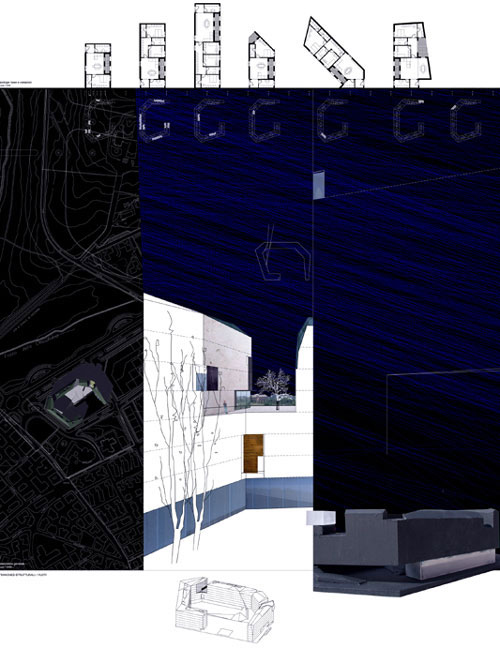Click the smallest leftmost floor plan drawing

[98, 65]
